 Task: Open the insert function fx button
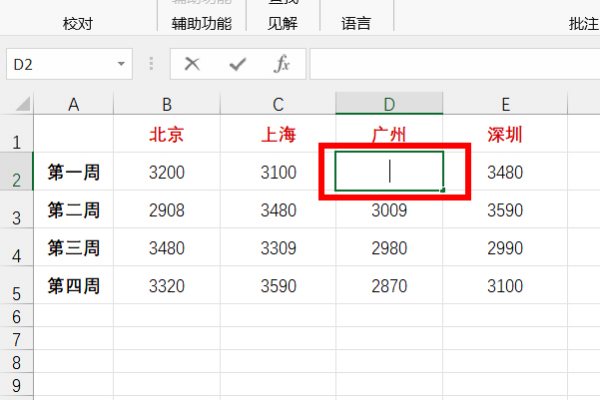point(282,64)
